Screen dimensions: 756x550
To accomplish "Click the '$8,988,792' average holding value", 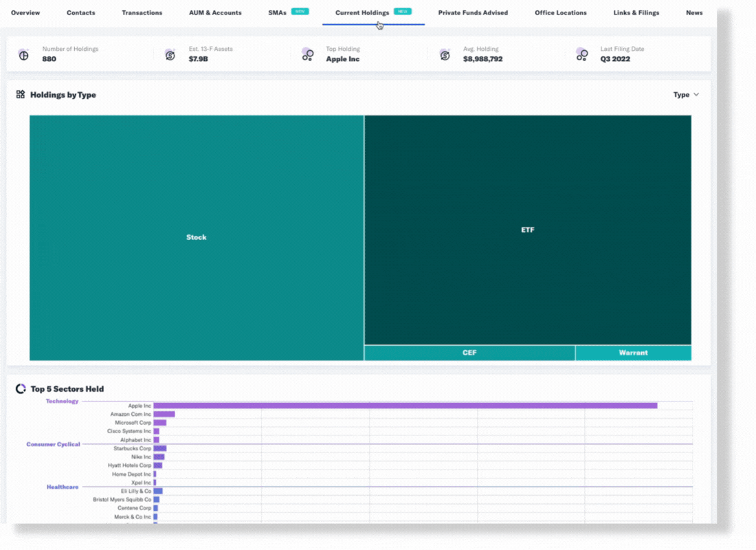I will coord(482,59).
